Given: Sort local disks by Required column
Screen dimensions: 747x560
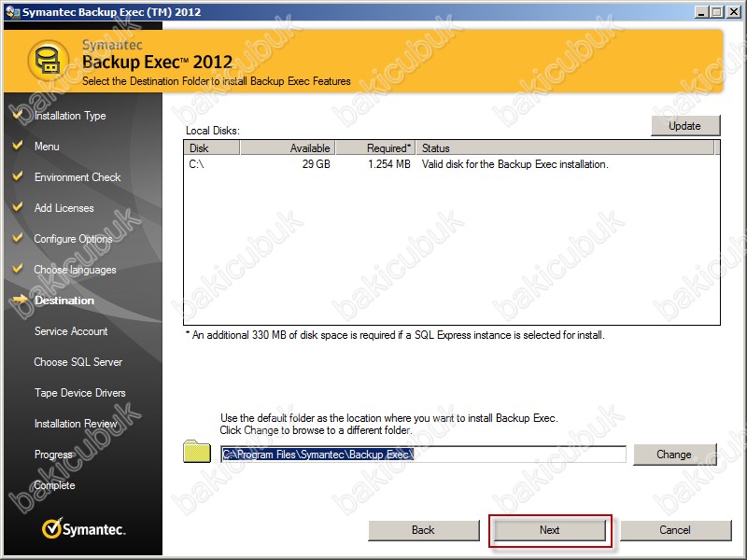Looking at the screenshot, I should [x=375, y=148].
